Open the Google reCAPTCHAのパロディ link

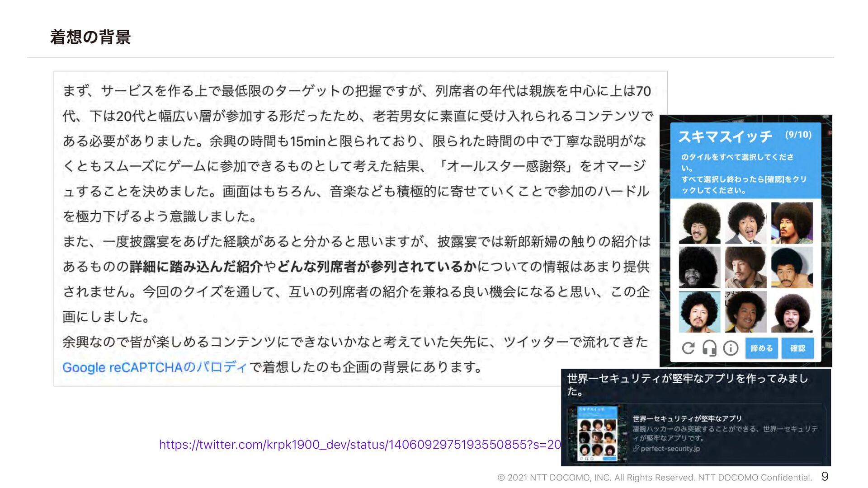click(x=155, y=367)
